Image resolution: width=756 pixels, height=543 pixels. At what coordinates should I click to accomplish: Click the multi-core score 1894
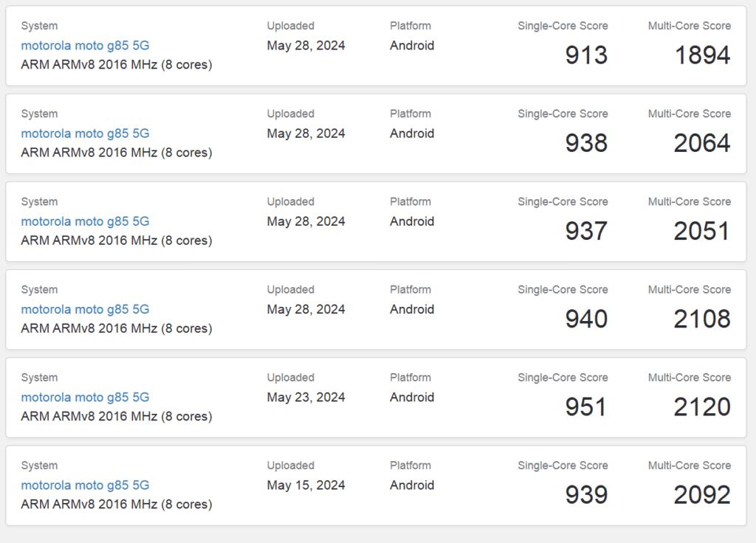click(703, 55)
